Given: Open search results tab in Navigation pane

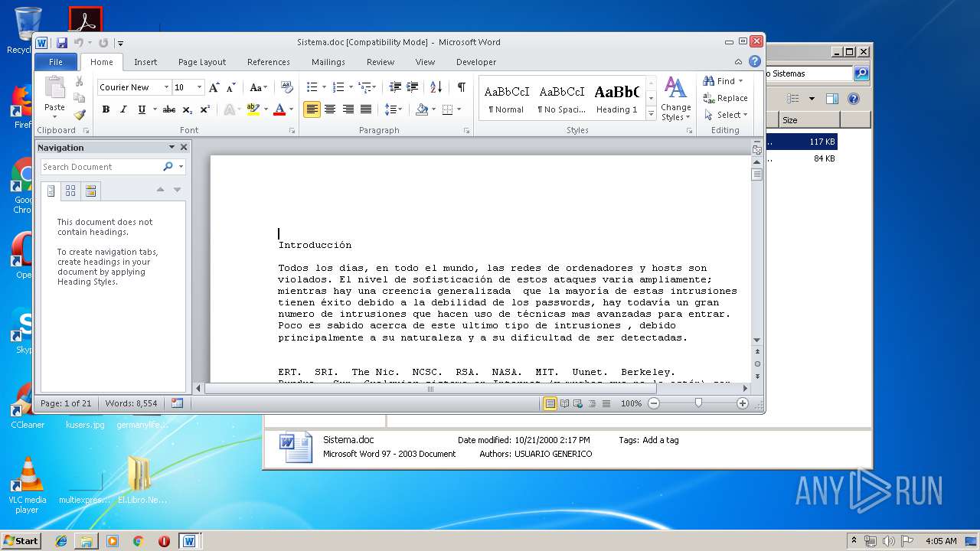Looking at the screenshot, I should pos(91,191).
